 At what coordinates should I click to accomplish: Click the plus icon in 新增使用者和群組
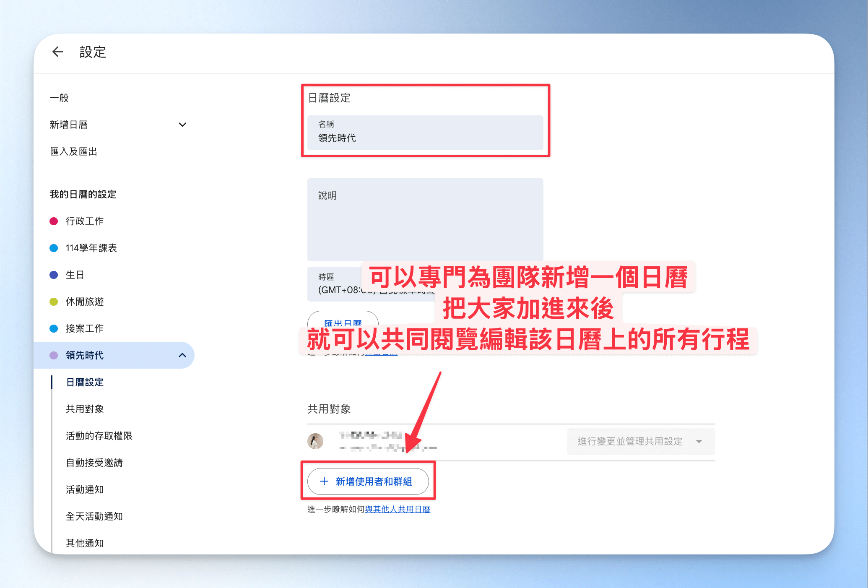324,481
